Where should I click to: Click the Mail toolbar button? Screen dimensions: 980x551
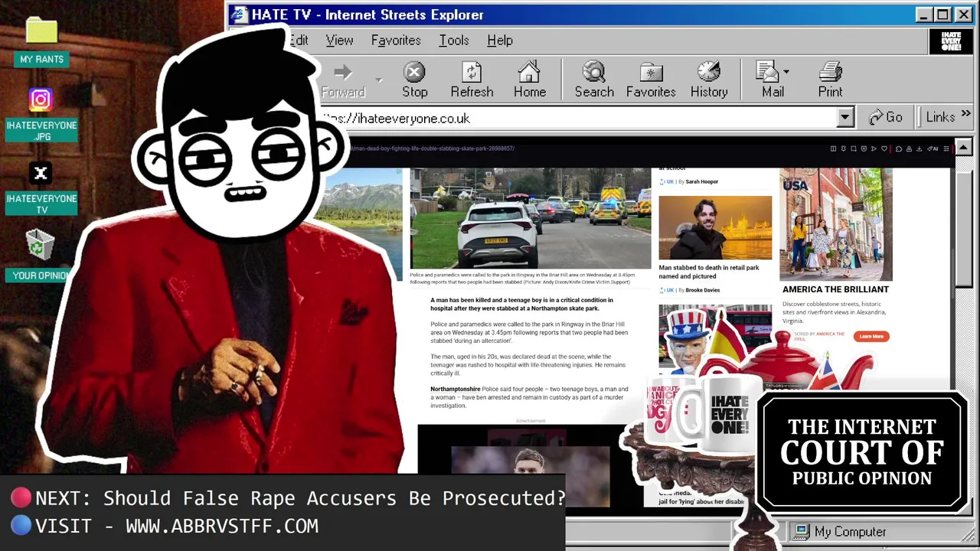coord(769,80)
